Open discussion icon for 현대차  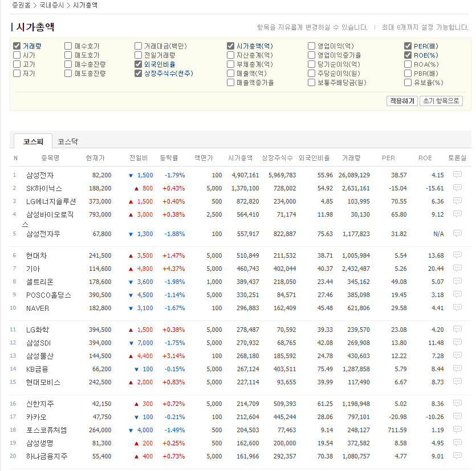(x=457, y=255)
